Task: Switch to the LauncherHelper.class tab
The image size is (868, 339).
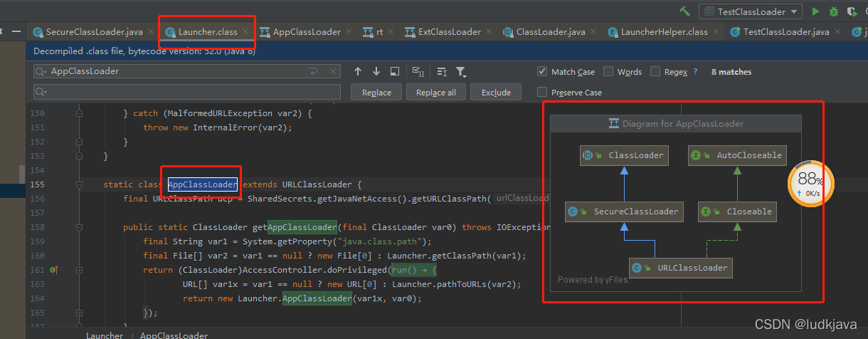Action: [664, 32]
